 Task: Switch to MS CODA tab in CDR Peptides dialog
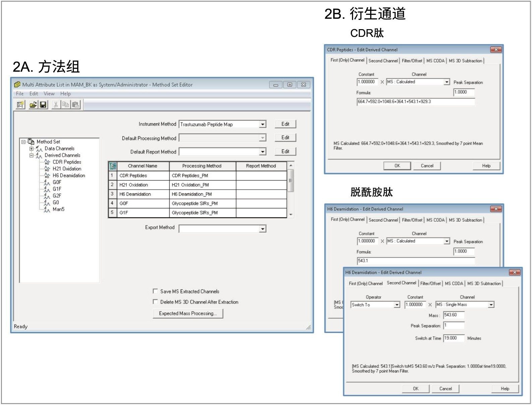[435, 61]
